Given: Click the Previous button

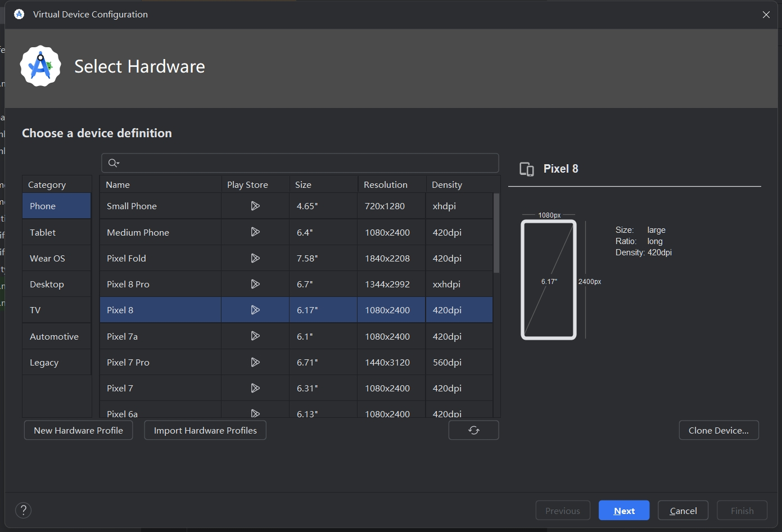Looking at the screenshot, I should tap(562, 511).
